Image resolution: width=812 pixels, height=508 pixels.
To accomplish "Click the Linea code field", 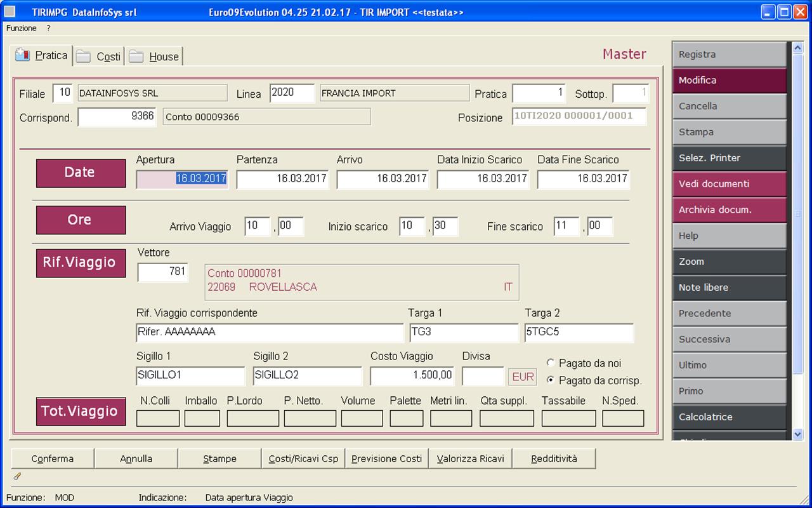I will tap(292, 93).
